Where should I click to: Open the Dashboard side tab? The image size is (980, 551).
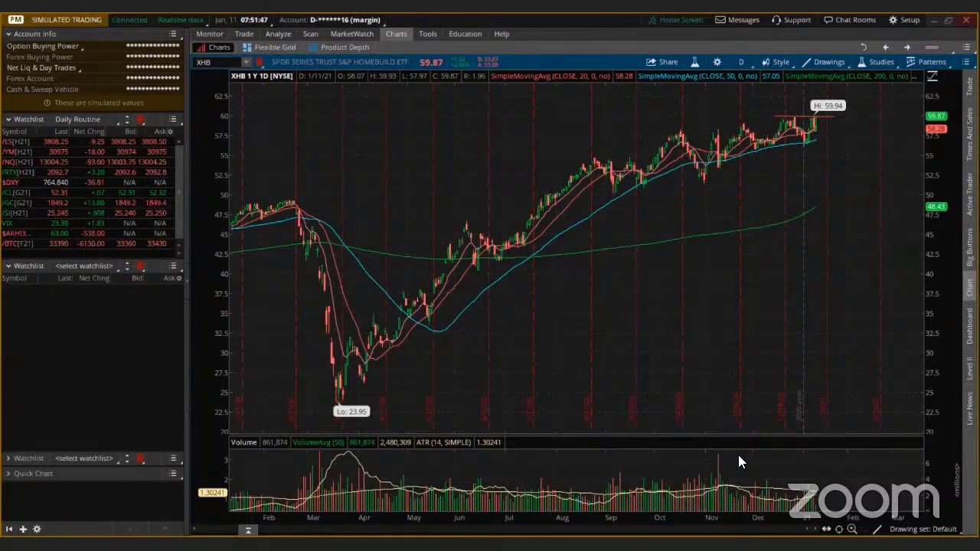[x=969, y=326]
